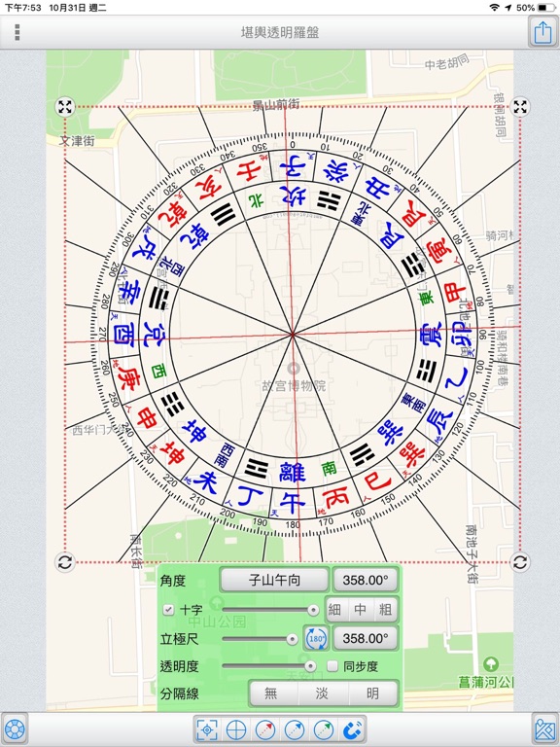Tap the bottom-left rotate handle

tap(65, 562)
